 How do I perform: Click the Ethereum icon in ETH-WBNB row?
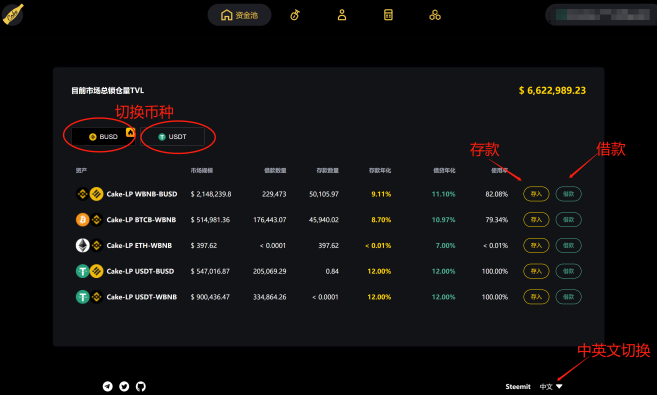83,245
